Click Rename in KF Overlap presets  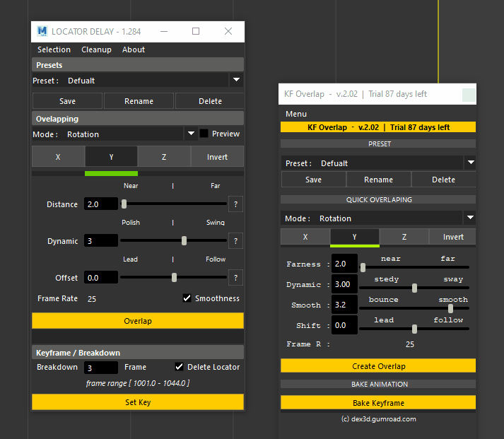(x=378, y=180)
